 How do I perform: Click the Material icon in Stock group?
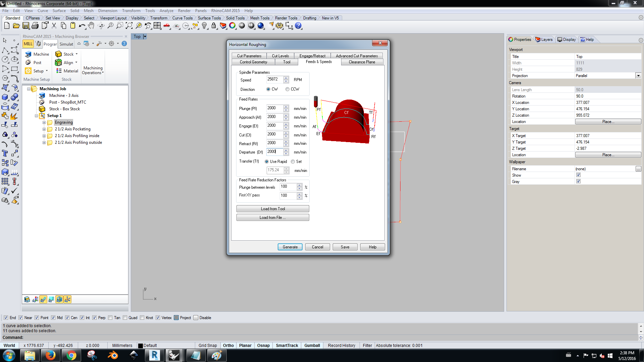(59, 71)
